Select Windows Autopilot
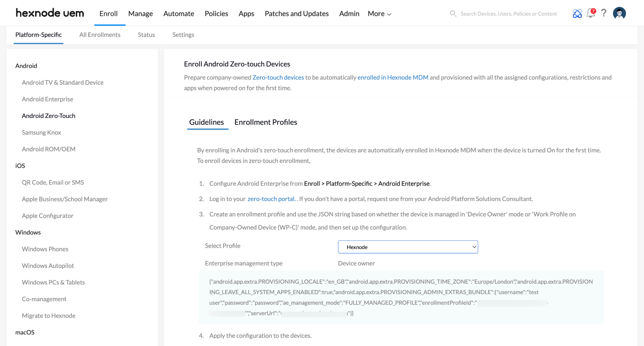The height and width of the screenshot is (346, 644). [x=48, y=266]
